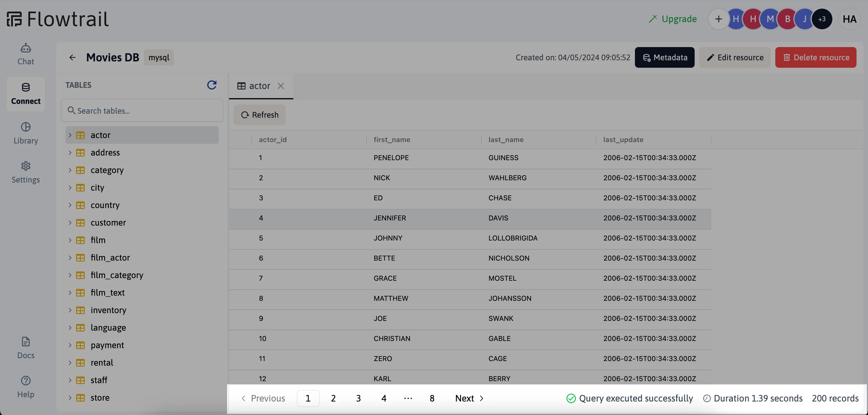Close the actor tab
Viewport: 868px width, 415px height.
click(281, 86)
